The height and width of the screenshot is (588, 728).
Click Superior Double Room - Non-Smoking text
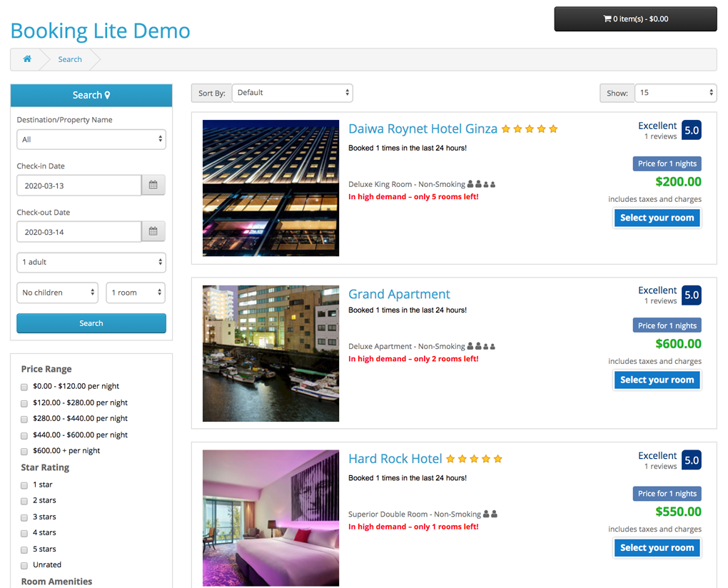pos(415,514)
